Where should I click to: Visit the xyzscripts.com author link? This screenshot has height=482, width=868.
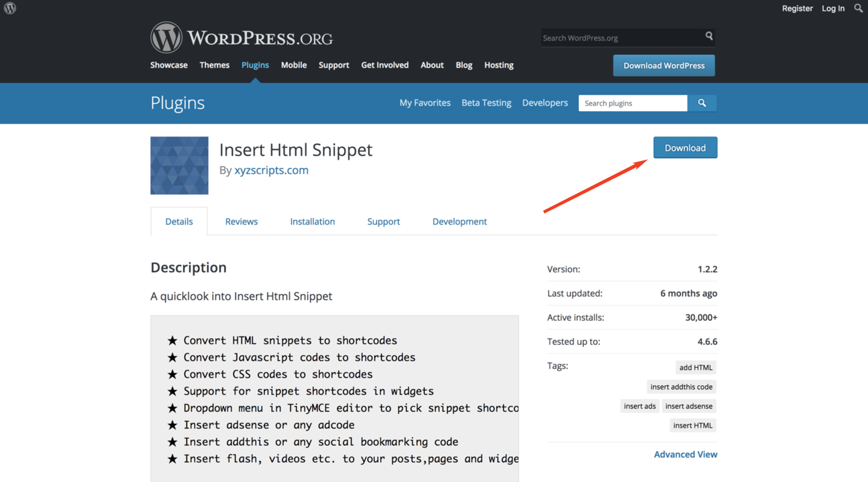click(x=272, y=170)
